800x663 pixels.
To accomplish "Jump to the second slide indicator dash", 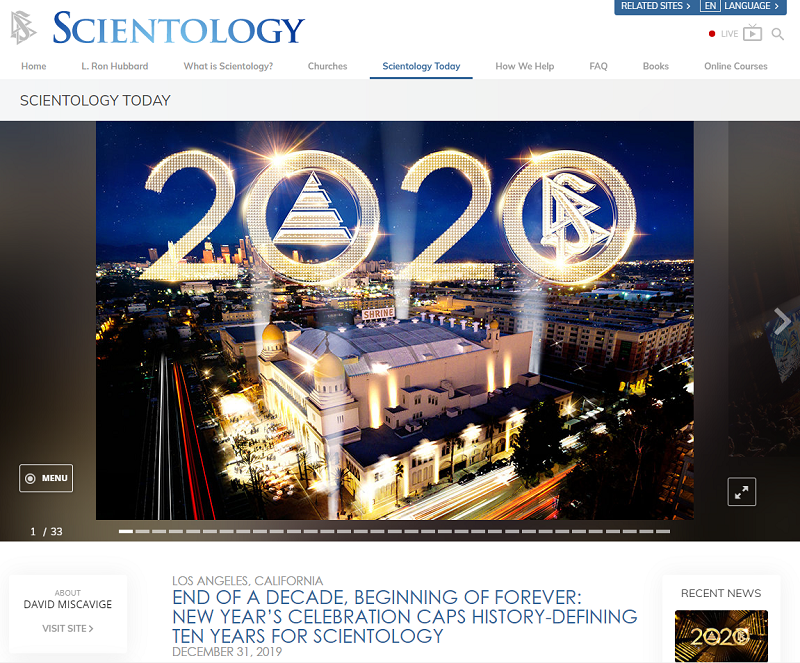I will pos(142,531).
